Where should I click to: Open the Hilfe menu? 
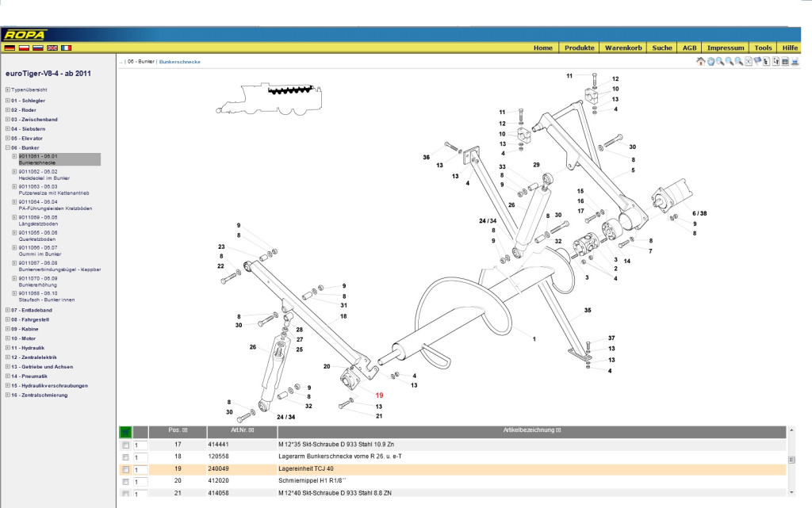pos(790,48)
